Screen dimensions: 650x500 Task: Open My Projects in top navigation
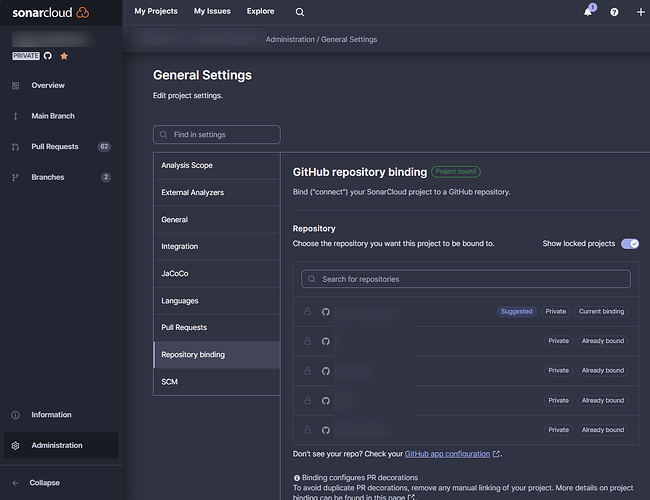tap(156, 11)
